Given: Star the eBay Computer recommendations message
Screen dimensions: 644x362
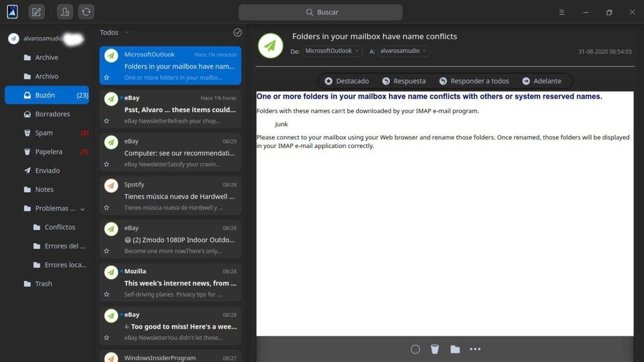Looking at the screenshot, I should tap(107, 164).
